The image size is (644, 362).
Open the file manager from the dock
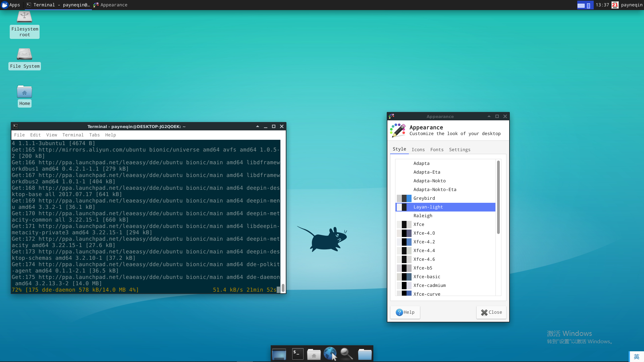pyautogui.click(x=365, y=354)
